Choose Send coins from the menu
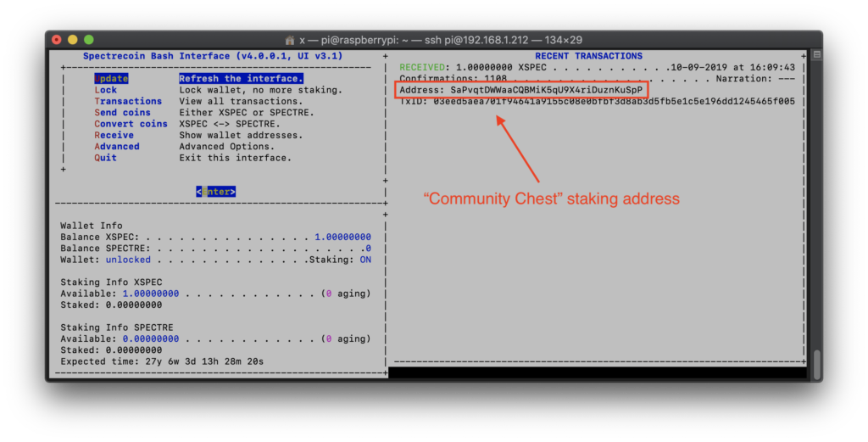 [122, 113]
